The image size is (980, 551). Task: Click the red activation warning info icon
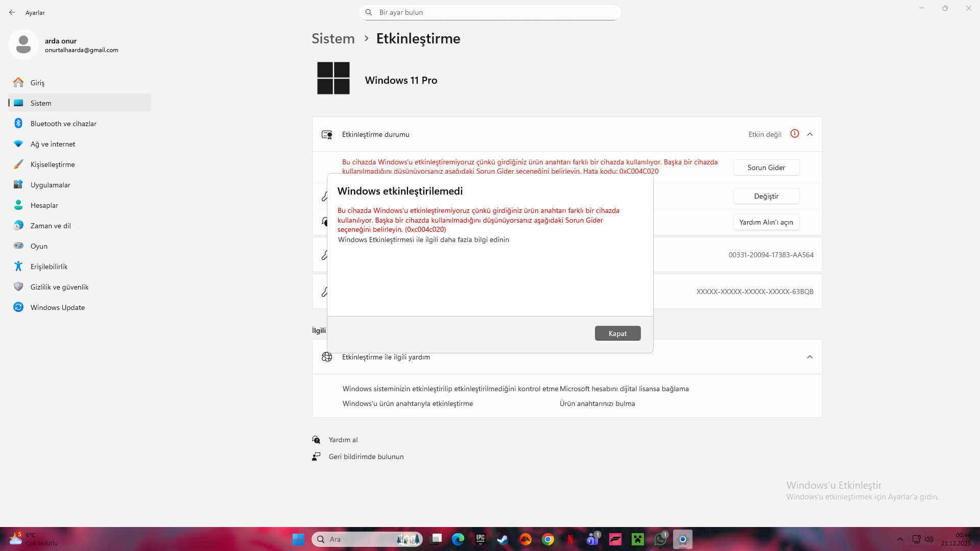click(x=795, y=134)
